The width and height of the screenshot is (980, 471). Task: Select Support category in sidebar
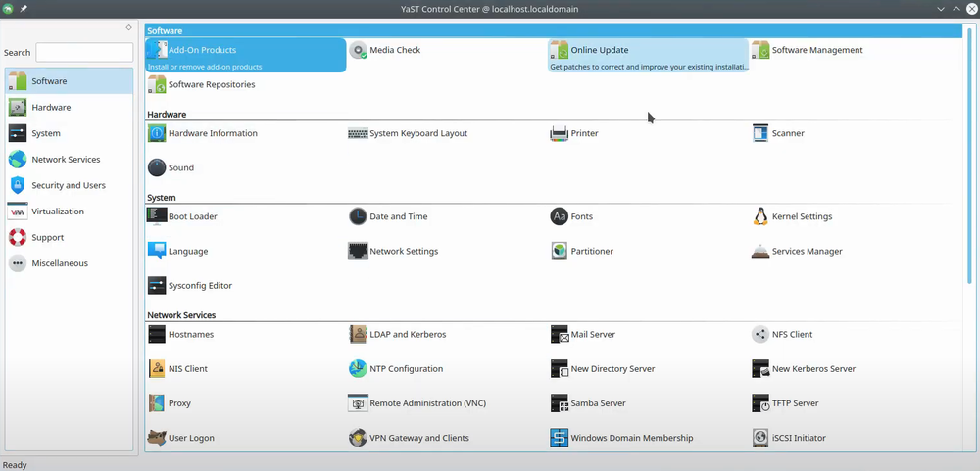[70, 237]
